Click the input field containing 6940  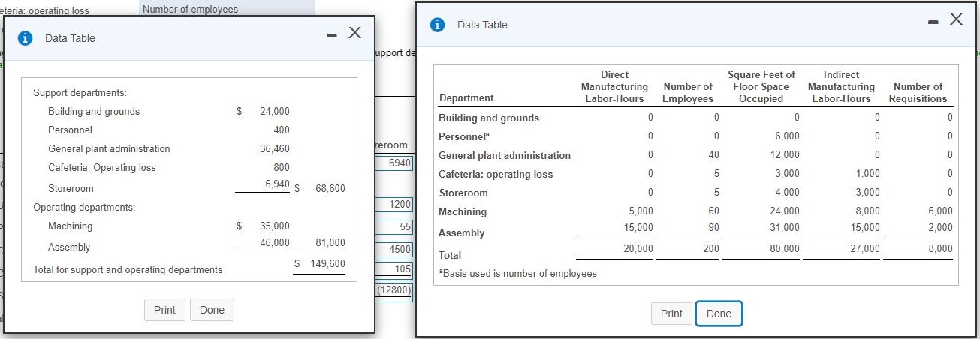(x=394, y=163)
